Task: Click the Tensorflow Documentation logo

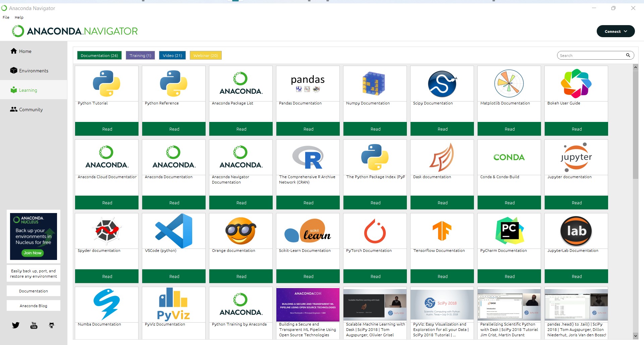Action: [442, 231]
